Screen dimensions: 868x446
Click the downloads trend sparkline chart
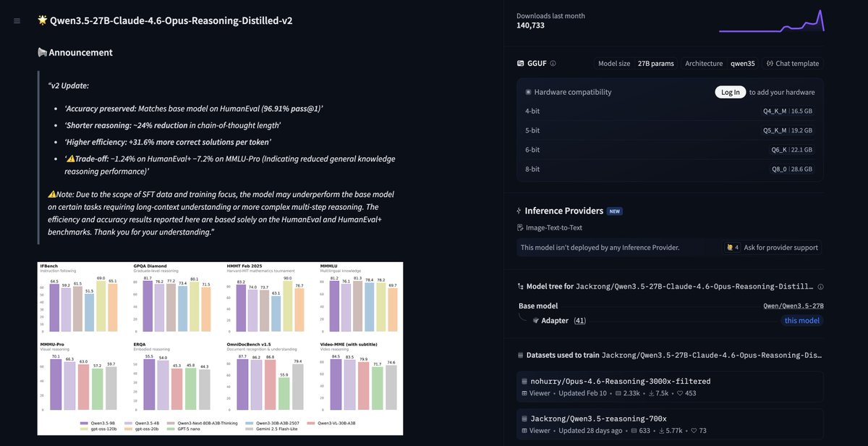771,21
